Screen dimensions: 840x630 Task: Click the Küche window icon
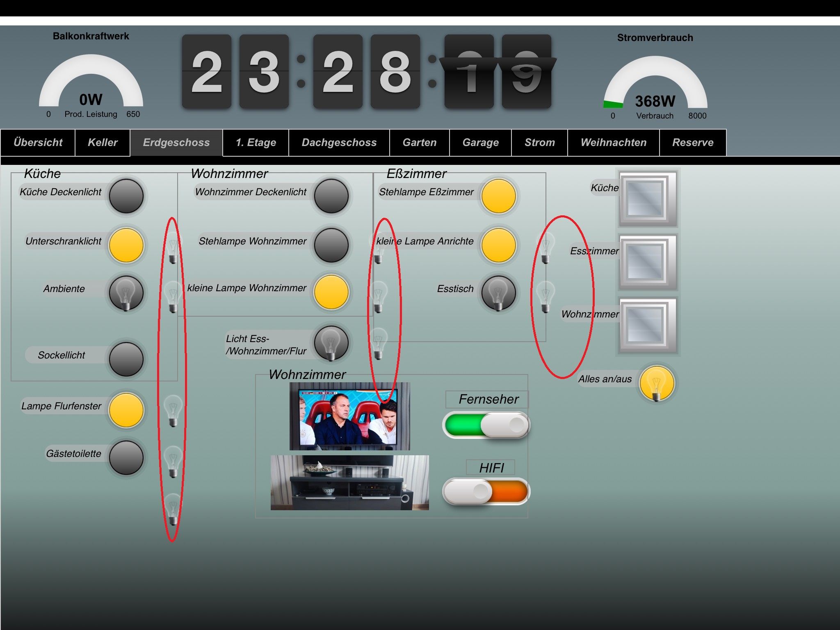(x=647, y=199)
